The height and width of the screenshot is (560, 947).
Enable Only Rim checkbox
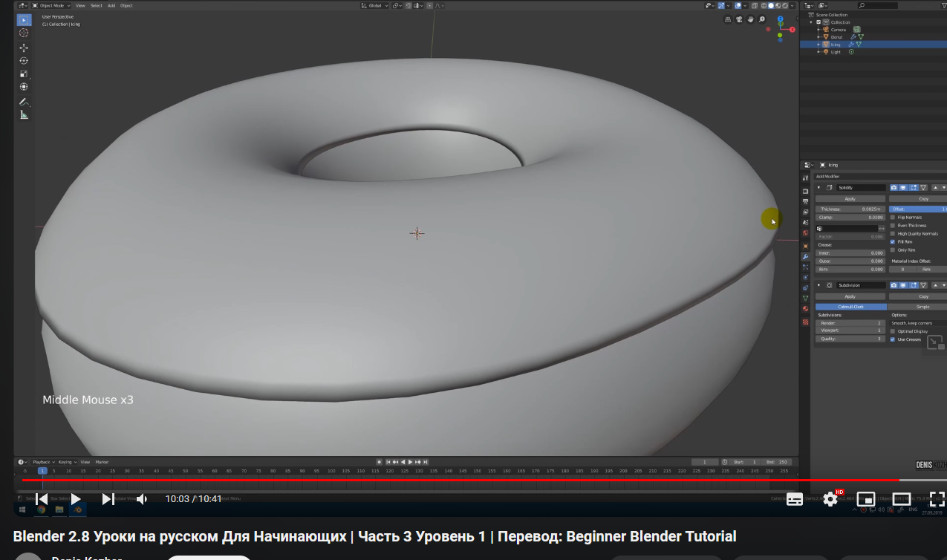coord(893,250)
